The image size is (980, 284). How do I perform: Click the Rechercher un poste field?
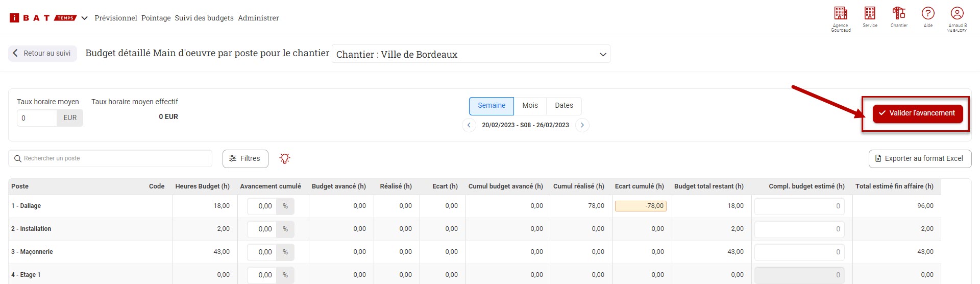tap(110, 159)
